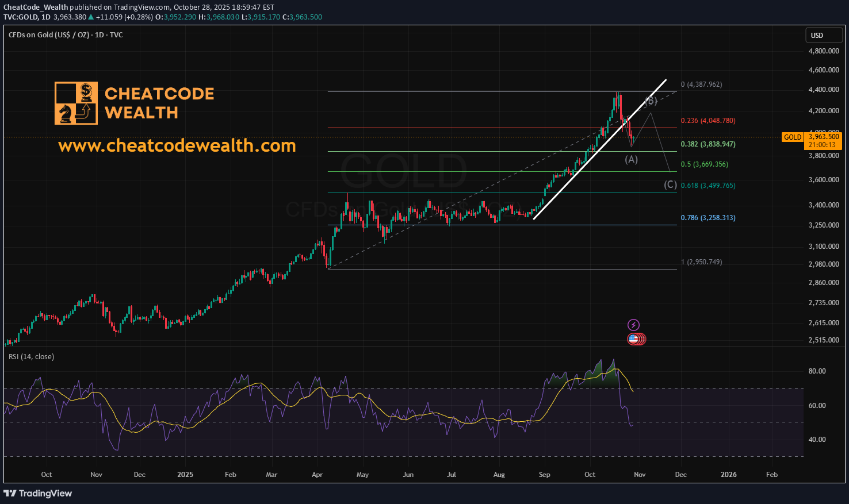The image size is (849, 504).
Task: Toggle the RSI (14, close) indicator
Action: (30, 356)
